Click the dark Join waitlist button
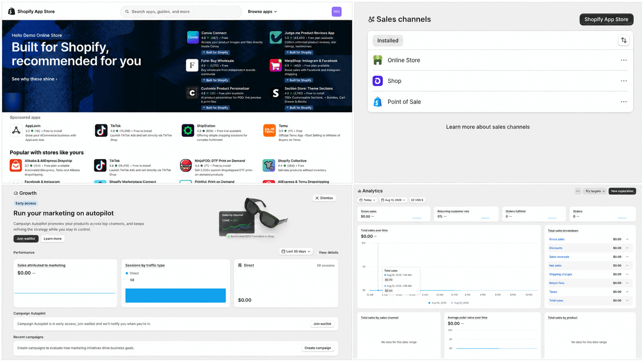This screenshot has height=362, width=644. pyautogui.click(x=26, y=239)
